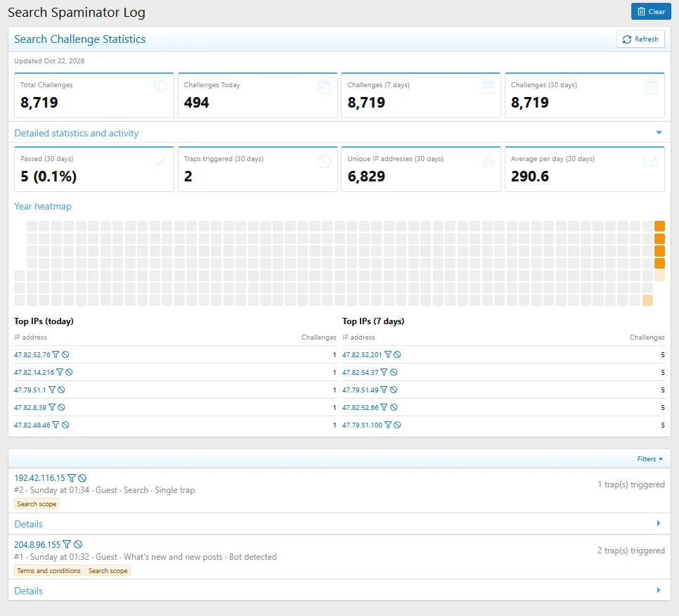
Task: Filter log by IP 47.82.54.37
Action: tap(384, 372)
